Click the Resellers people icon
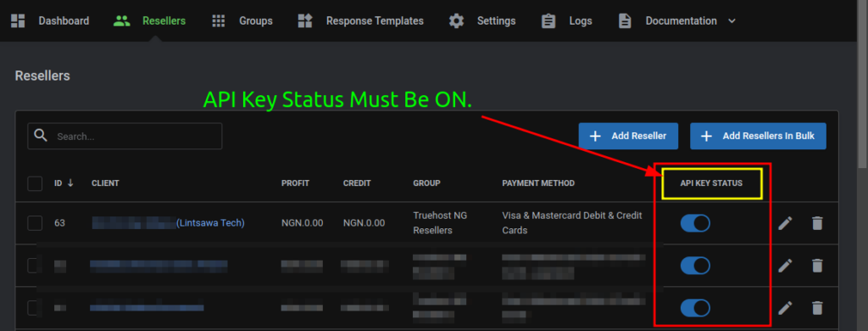Viewport: 868px width, 331px height. click(121, 21)
